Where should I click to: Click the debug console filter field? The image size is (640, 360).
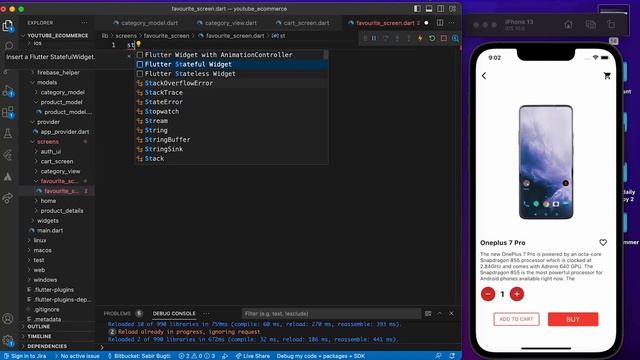pos(331,313)
